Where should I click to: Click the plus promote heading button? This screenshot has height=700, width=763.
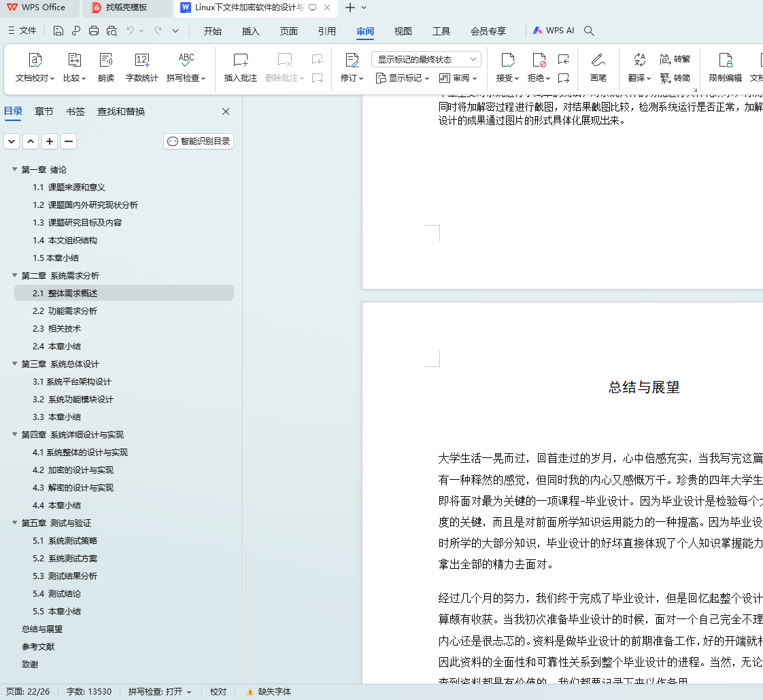pyautogui.click(x=50, y=141)
